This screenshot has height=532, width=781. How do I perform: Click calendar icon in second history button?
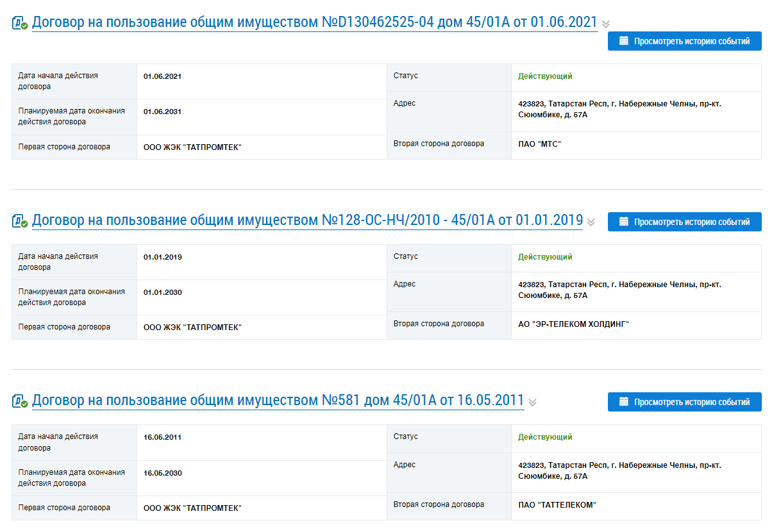tap(624, 222)
